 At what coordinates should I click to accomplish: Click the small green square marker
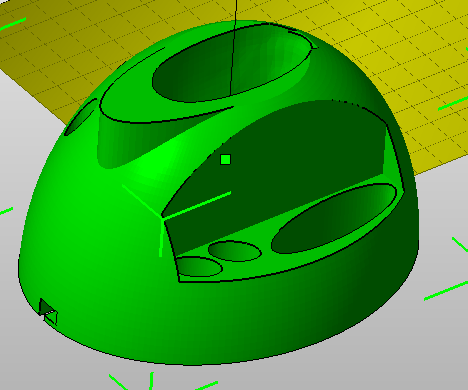click(x=226, y=160)
